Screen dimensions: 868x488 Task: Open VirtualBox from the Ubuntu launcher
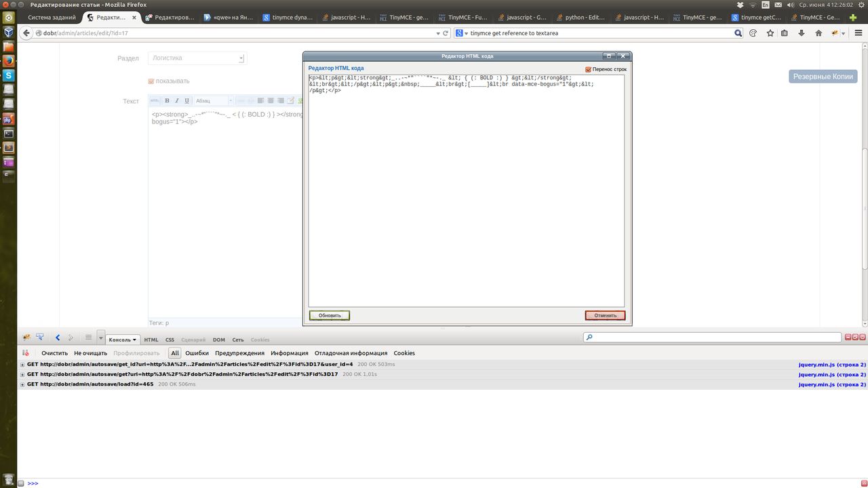pyautogui.click(x=8, y=32)
